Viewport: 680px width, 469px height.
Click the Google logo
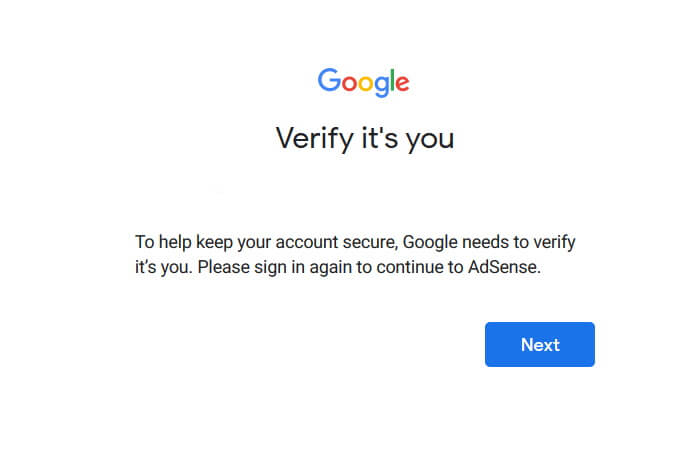pyautogui.click(x=364, y=81)
